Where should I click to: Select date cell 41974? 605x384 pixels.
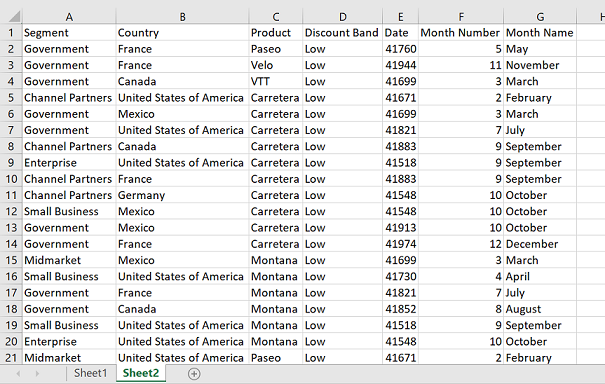tap(401, 244)
